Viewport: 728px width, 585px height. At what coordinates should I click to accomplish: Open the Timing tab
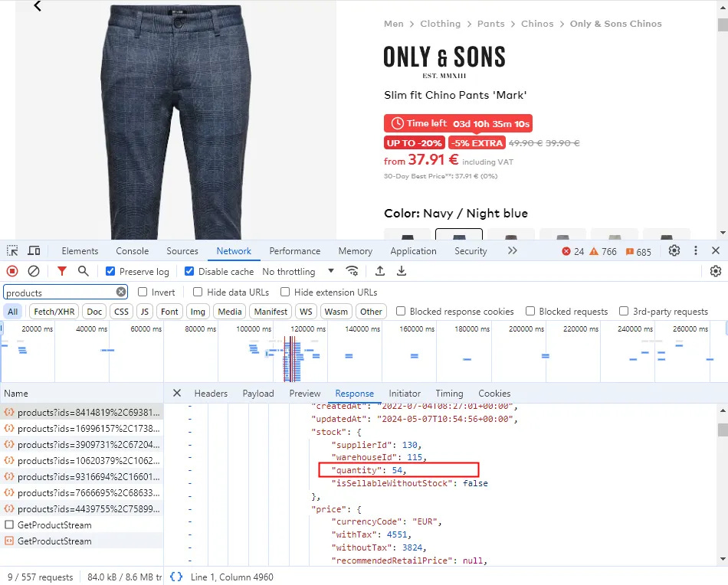[449, 394]
